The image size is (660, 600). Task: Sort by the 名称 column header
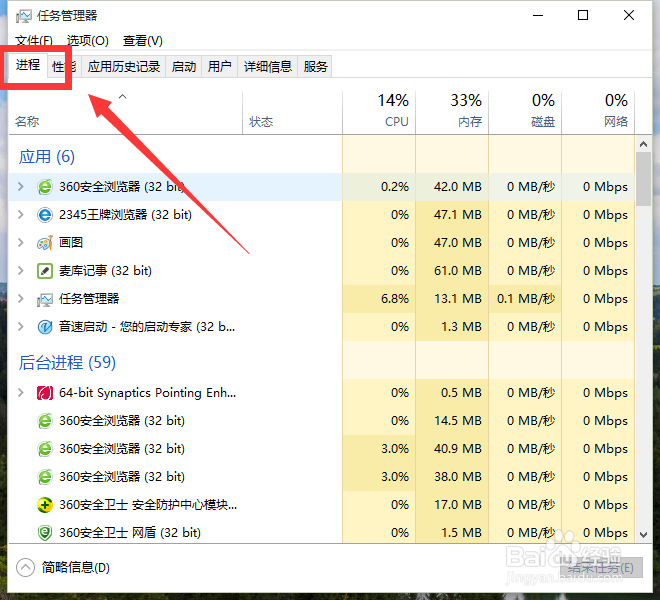pos(125,113)
